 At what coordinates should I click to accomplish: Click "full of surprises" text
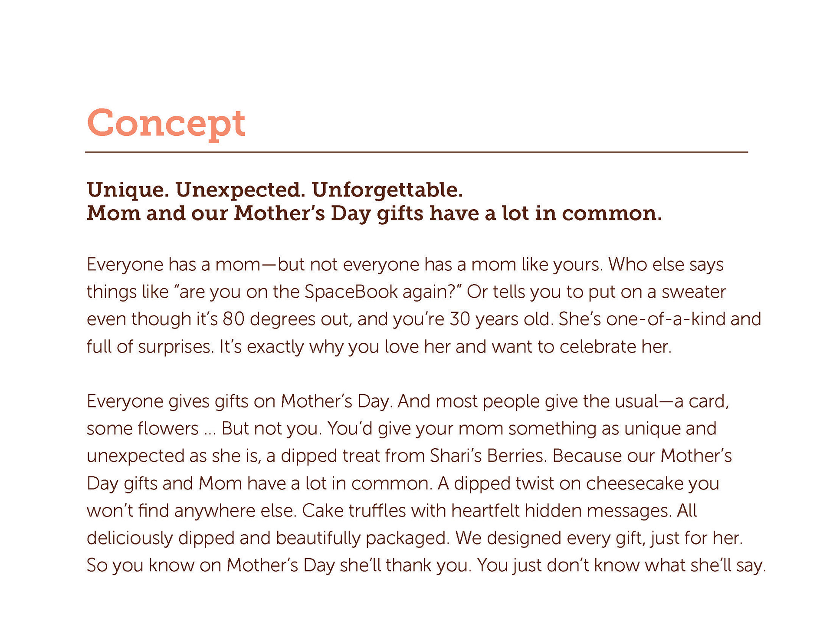pos(148,347)
